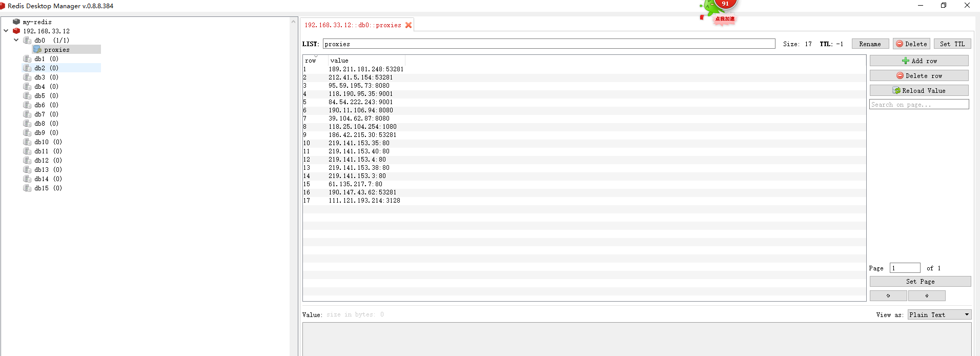Select the my-redis connection label
The image size is (980, 356).
[x=37, y=22]
